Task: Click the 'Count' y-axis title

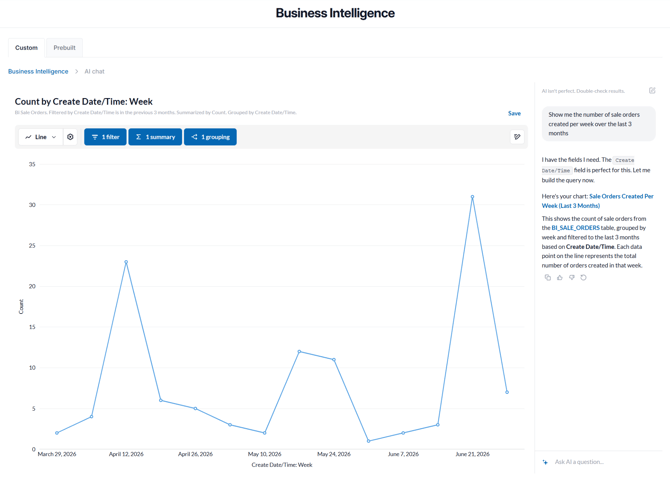Action: [x=21, y=306]
